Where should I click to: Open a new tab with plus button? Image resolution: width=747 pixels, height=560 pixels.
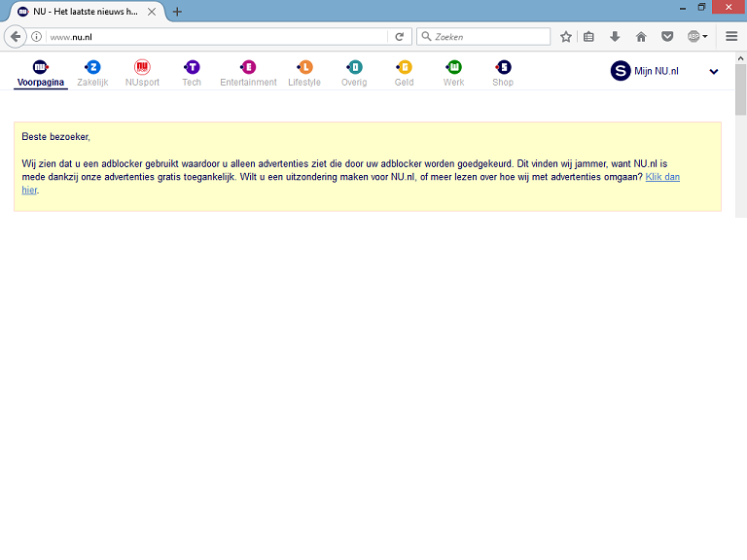[177, 12]
